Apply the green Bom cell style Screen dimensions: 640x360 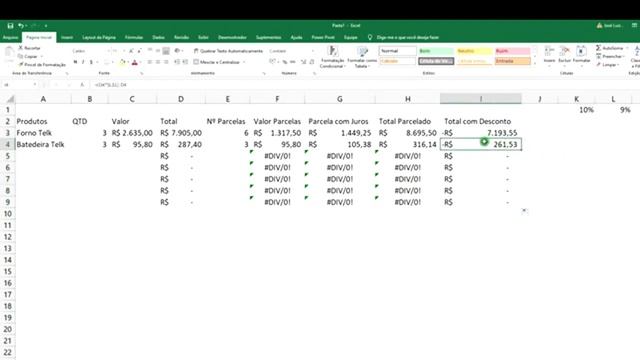(x=436, y=51)
